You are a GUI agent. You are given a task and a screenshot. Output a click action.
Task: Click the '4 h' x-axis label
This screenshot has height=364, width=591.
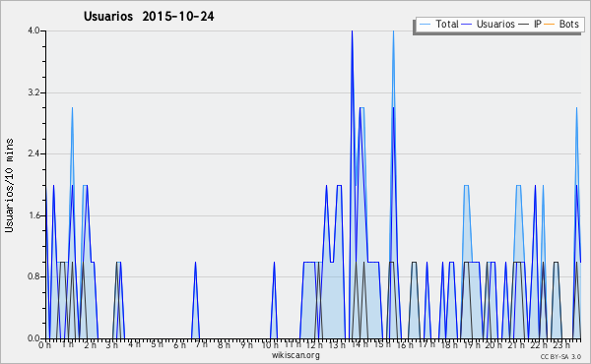[135, 344]
